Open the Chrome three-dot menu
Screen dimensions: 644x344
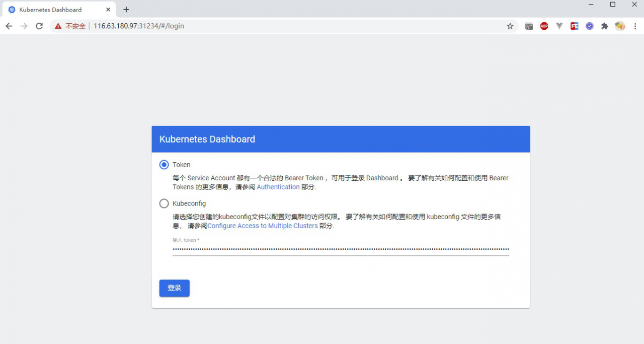pos(635,26)
